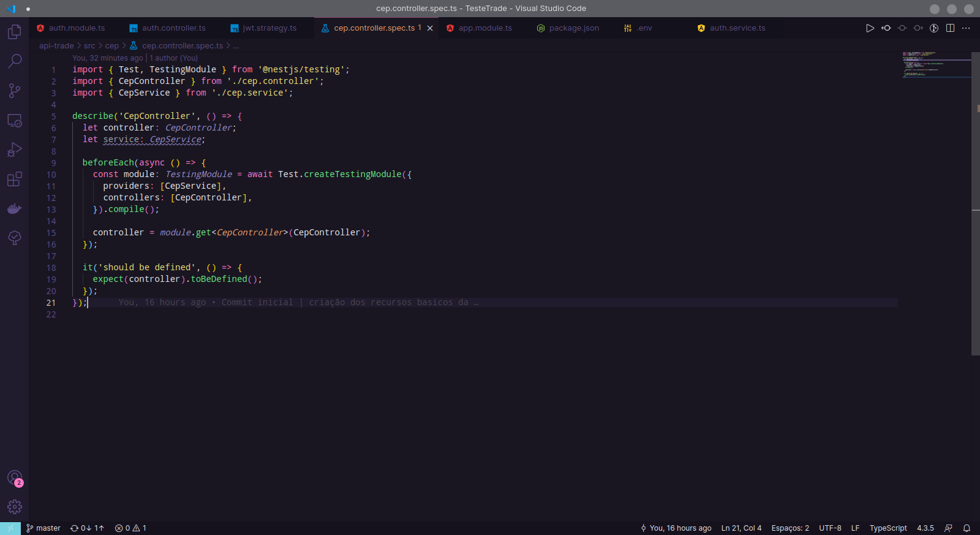Select language mode TypeScript in status bar

click(x=888, y=528)
